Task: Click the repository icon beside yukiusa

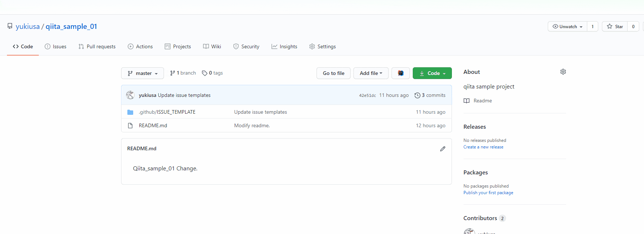Action: click(x=10, y=26)
